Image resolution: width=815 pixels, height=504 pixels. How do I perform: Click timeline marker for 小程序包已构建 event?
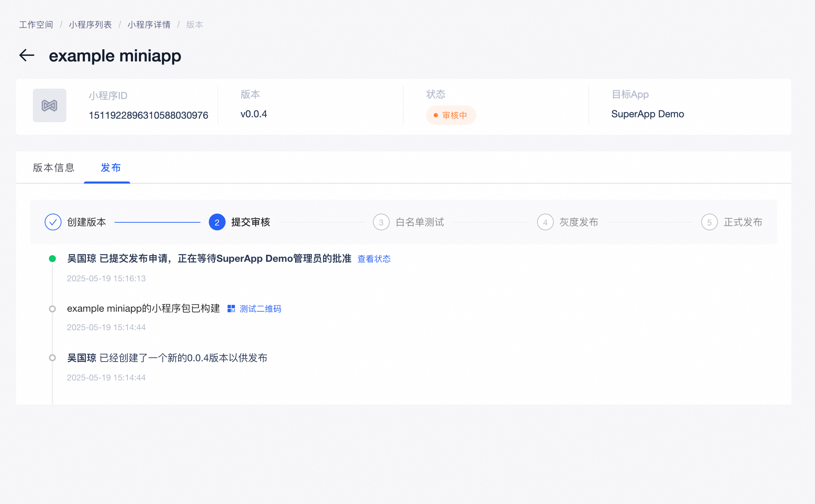click(52, 309)
